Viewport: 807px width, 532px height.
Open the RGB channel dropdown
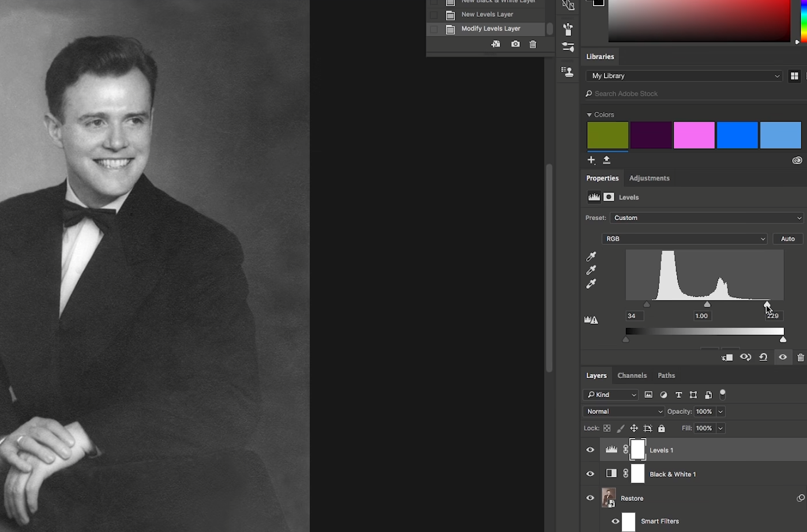685,238
